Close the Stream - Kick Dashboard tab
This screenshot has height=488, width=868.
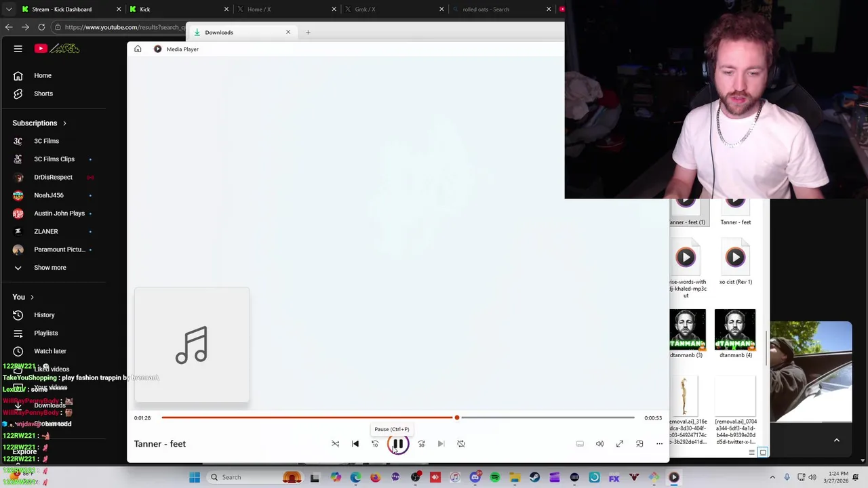[119, 9]
